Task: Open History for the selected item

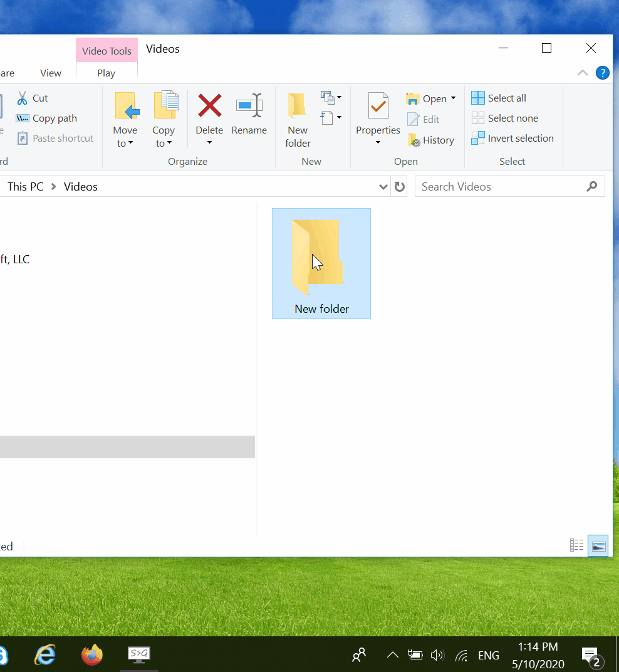Action: coord(431,140)
